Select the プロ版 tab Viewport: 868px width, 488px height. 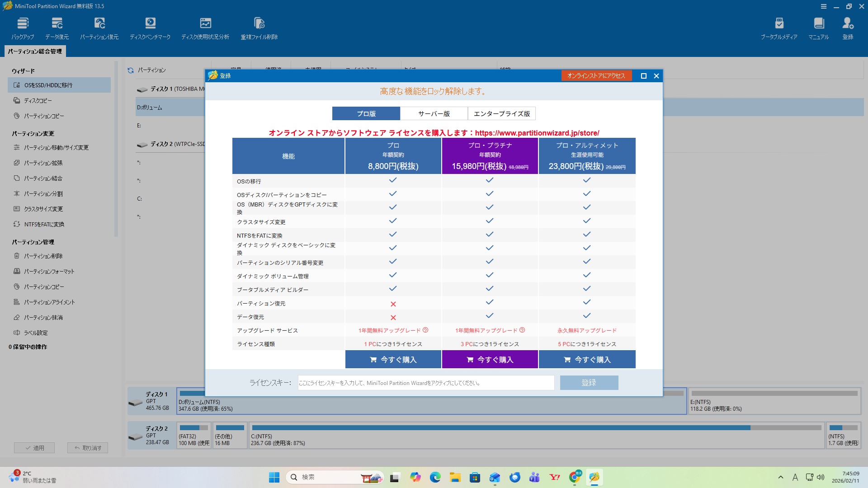click(366, 113)
